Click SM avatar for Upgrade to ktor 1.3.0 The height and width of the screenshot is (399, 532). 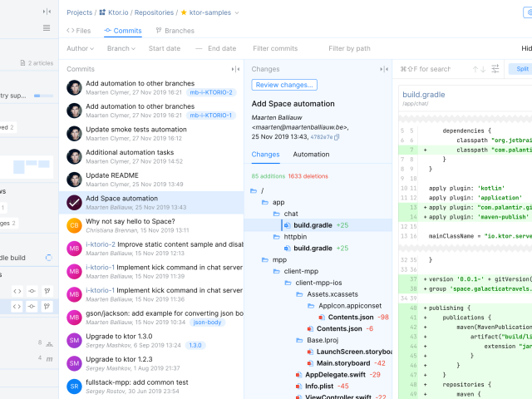[x=74, y=341]
